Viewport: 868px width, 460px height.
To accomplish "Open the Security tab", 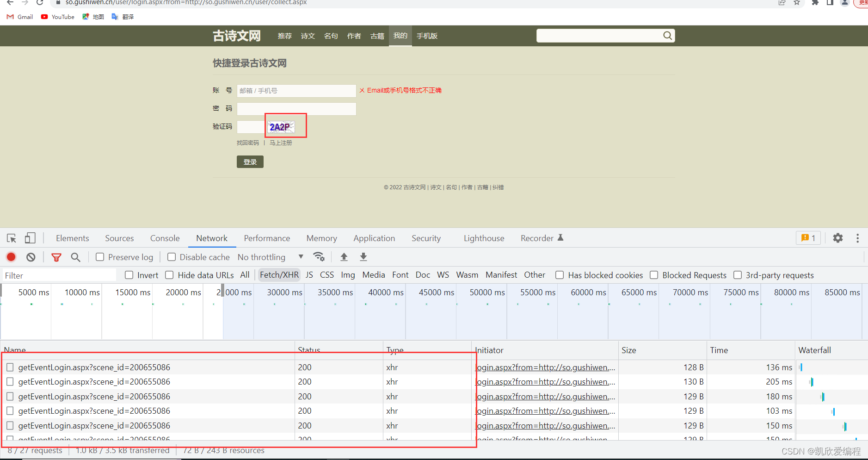I will pos(426,238).
